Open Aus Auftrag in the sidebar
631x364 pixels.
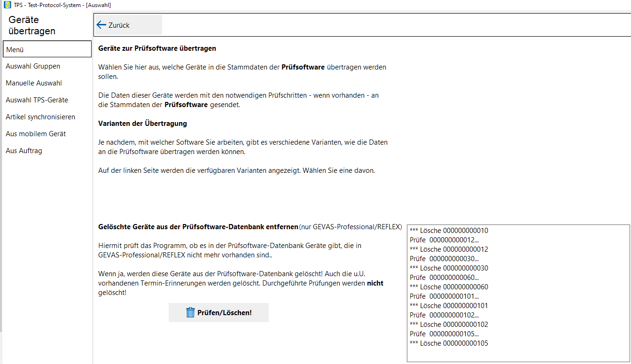point(24,151)
